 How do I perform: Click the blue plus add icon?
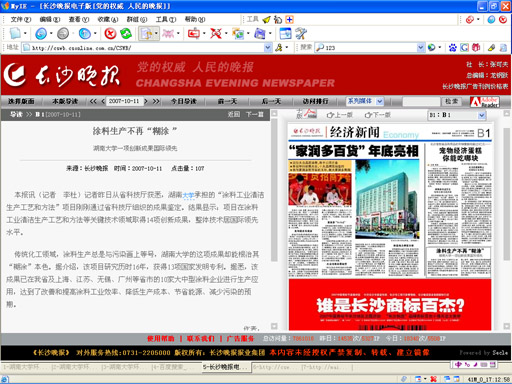coord(289,19)
